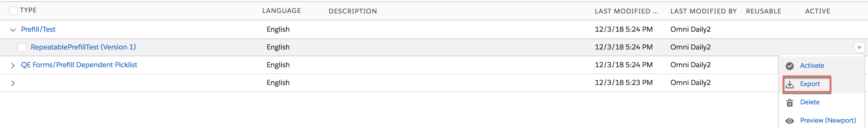Viewport: 868px width, 128px height.
Task: Open QE Forms/Prefill Dependent Picklist link
Action: [x=79, y=65]
